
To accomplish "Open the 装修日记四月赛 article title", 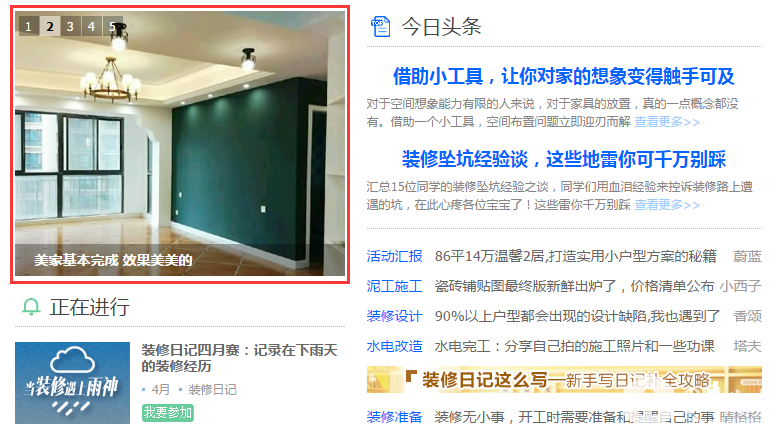I will (x=239, y=358).
